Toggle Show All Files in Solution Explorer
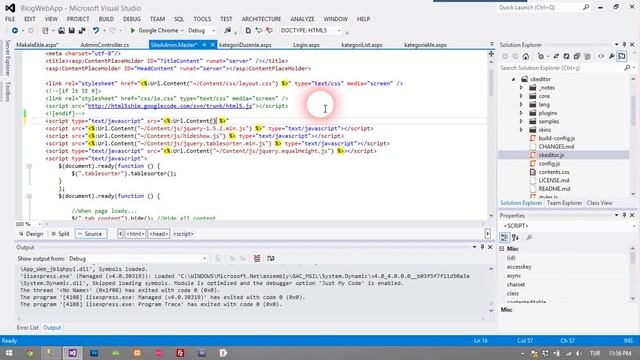 coord(587,56)
